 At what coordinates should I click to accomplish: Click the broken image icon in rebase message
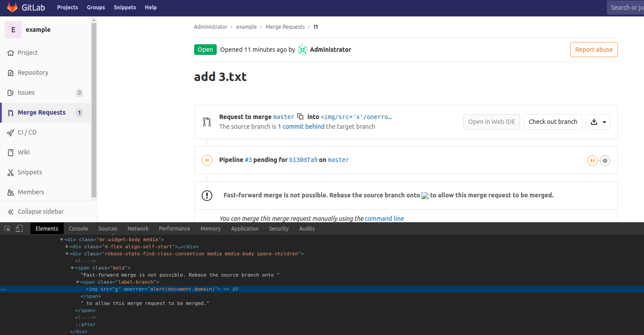tap(425, 196)
